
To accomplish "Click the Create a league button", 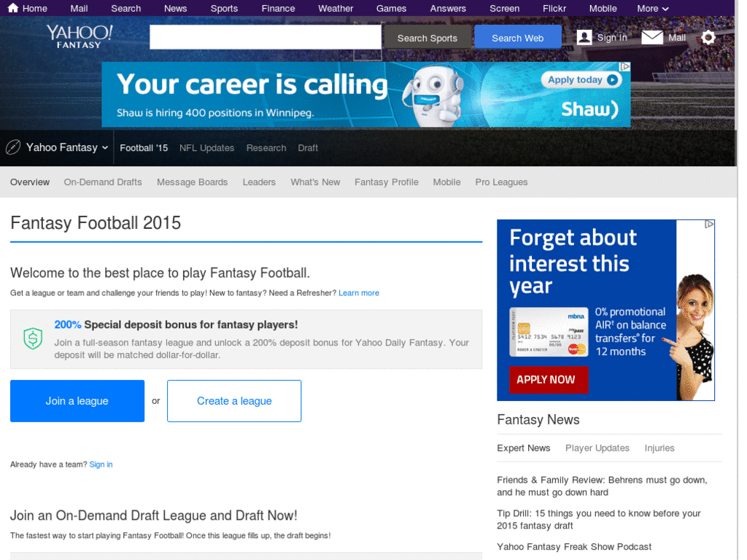I will point(234,401).
